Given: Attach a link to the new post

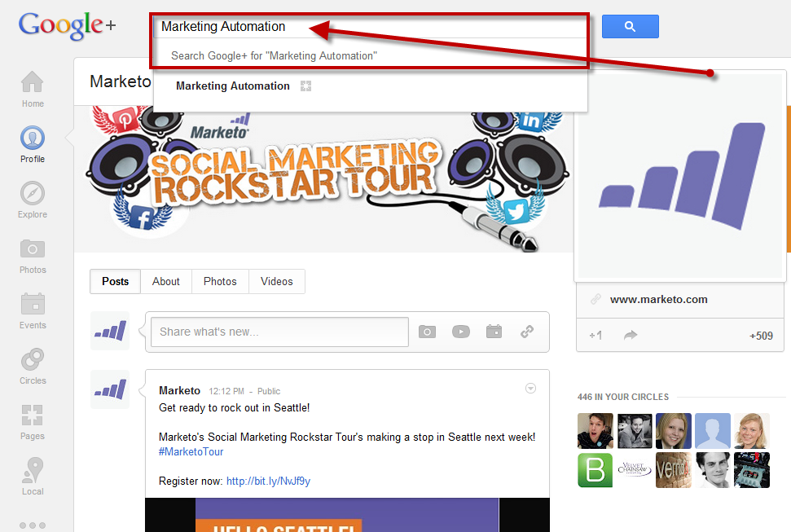Looking at the screenshot, I should (527, 332).
